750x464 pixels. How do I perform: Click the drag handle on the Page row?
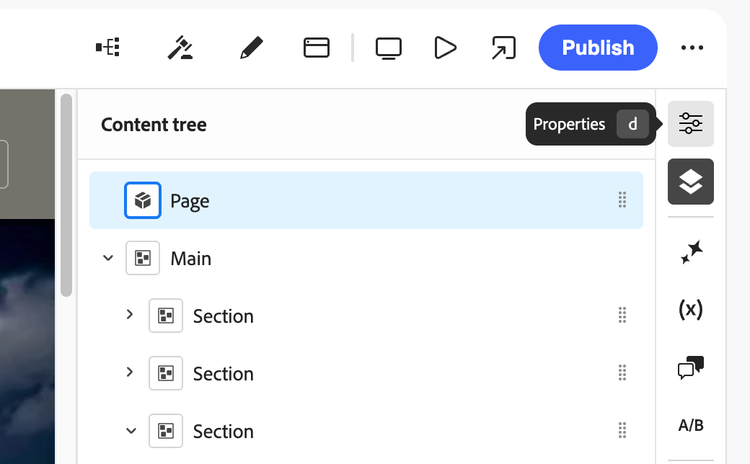tap(622, 201)
